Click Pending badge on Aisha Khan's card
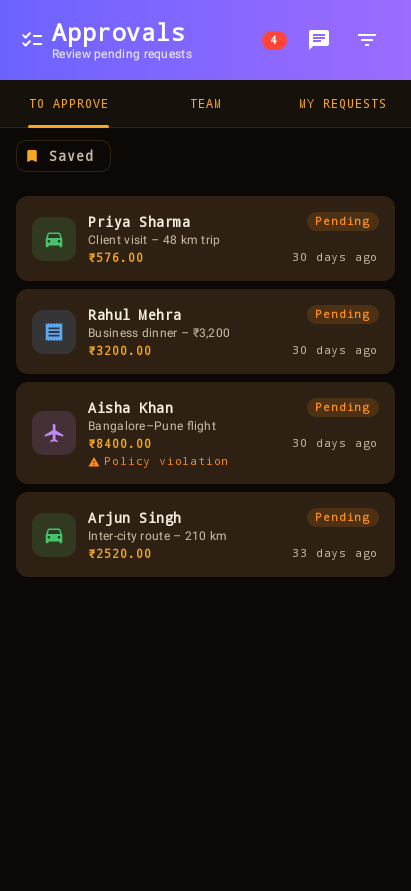Screen dimensions: 411x891 tap(343, 407)
